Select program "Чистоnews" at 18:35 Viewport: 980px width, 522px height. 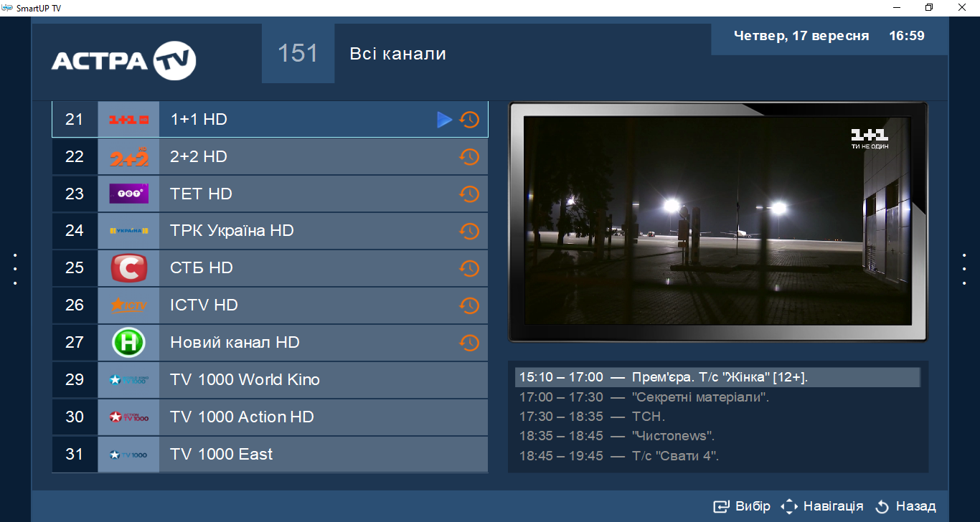tap(617, 436)
